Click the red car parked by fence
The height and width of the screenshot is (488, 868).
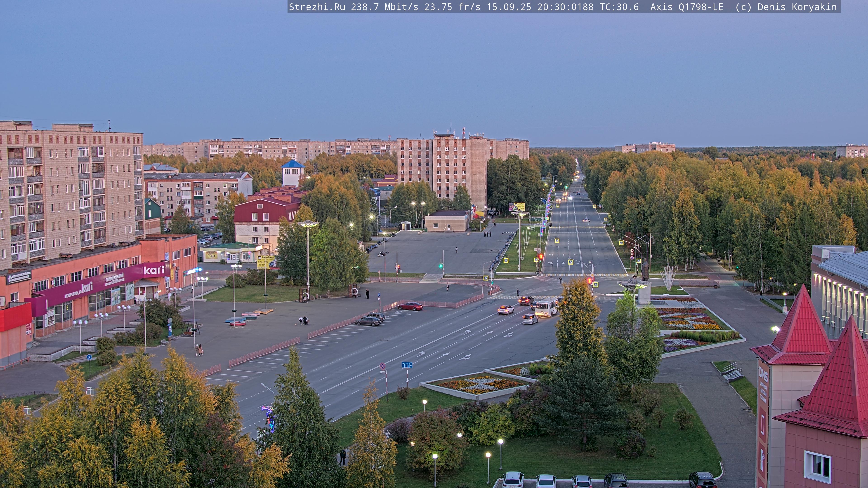click(x=410, y=306)
